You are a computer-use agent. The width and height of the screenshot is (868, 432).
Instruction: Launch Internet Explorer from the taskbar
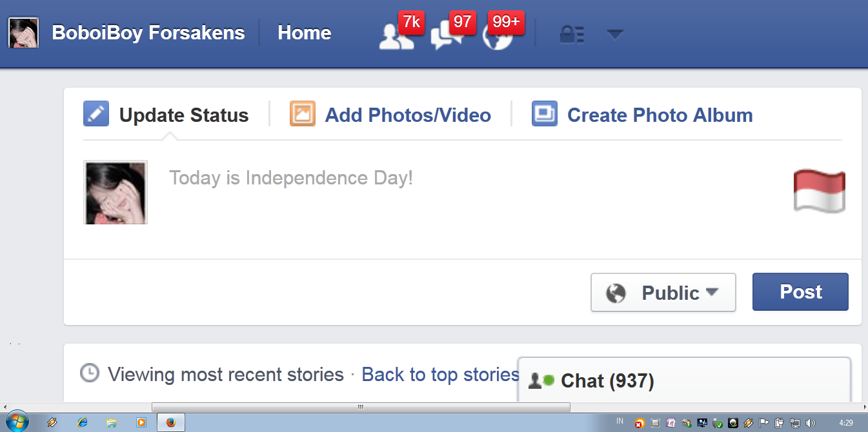pos(82,422)
